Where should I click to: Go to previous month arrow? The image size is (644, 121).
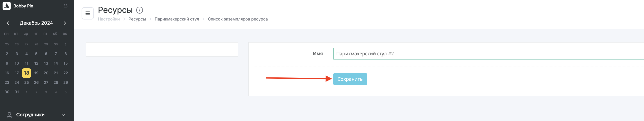(8, 23)
